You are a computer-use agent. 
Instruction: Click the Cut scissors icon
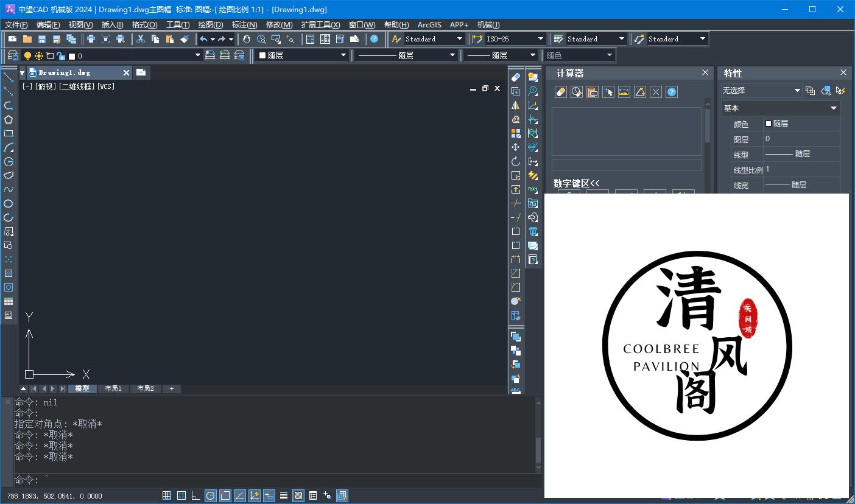tap(141, 39)
